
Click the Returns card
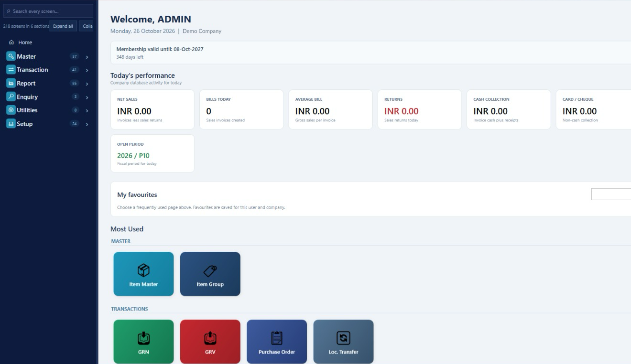(x=420, y=109)
